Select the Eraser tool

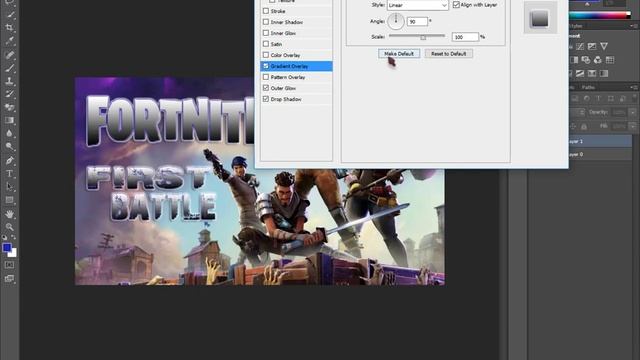click(x=9, y=107)
